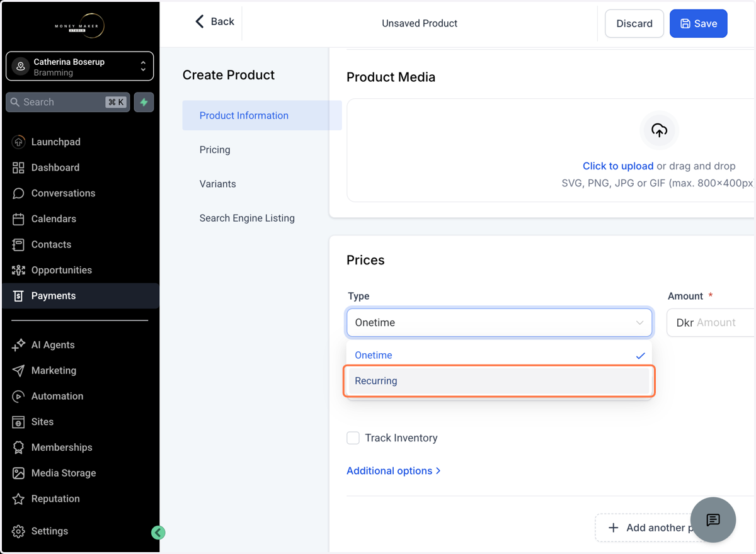Image resolution: width=756 pixels, height=554 pixels.
Task: Open the chat widget bubble
Action: (x=713, y=520)
